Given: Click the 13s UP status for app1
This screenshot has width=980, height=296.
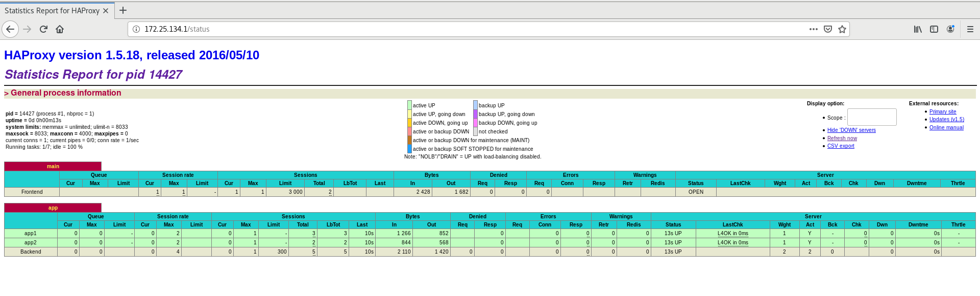Looking at the screenshot, I should pos(673,233).
